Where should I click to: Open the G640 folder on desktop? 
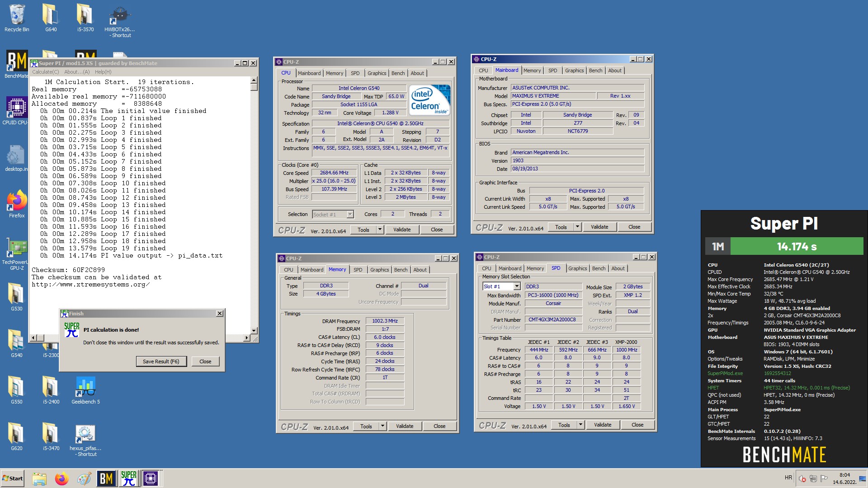(51, 18)
